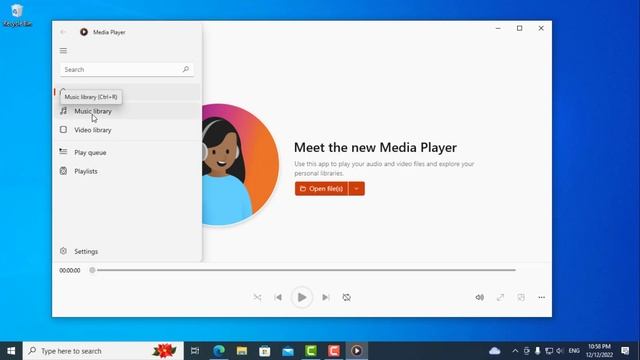Click the seek bar track
Screen dimensions: 640x360
point(306,270)
